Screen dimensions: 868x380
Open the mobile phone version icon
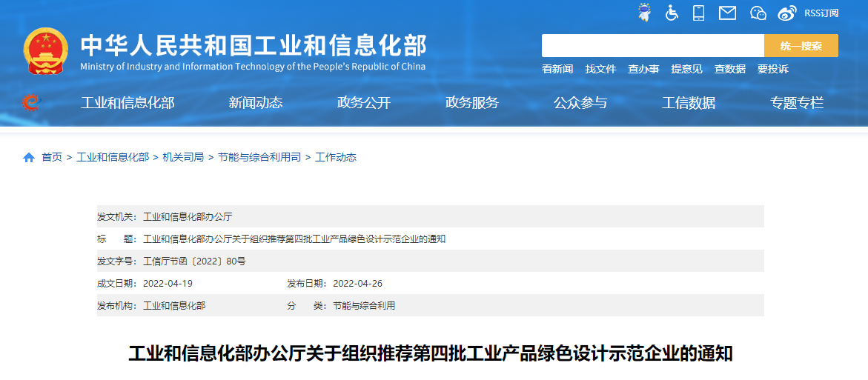pyautogui.click(x=698, y=13)
